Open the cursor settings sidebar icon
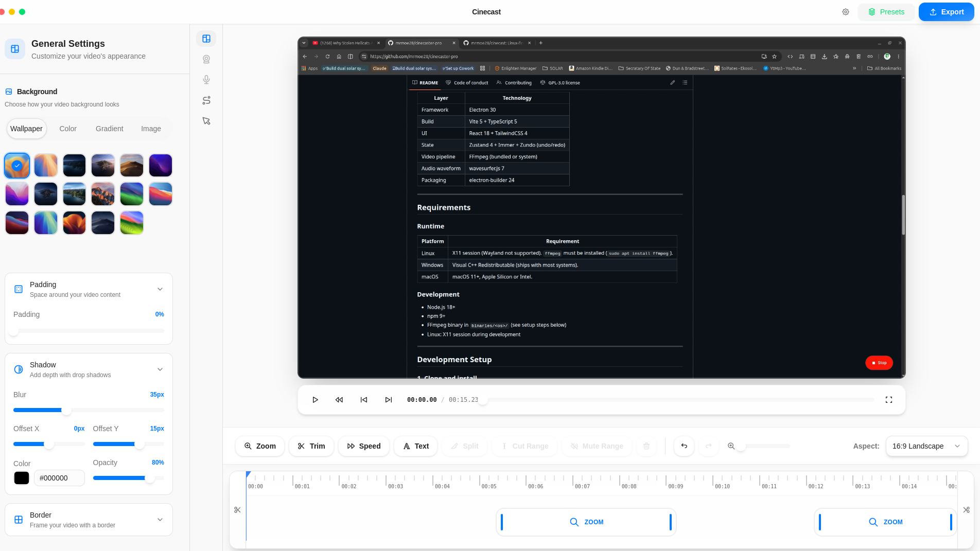This screenshot has width=980, height=551. pos(206,121)
